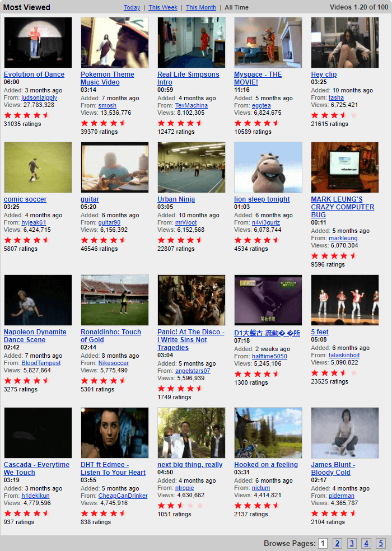Visit uploader mrWoot's profile
The width and height of the screenshot is (392, 551).
coord(185,222)
